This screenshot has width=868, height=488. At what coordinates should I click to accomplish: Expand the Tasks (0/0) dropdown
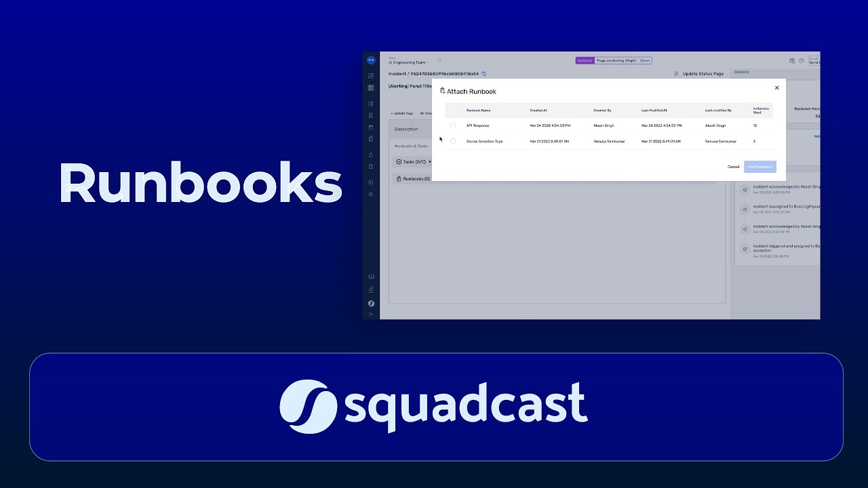pos(414,162)
